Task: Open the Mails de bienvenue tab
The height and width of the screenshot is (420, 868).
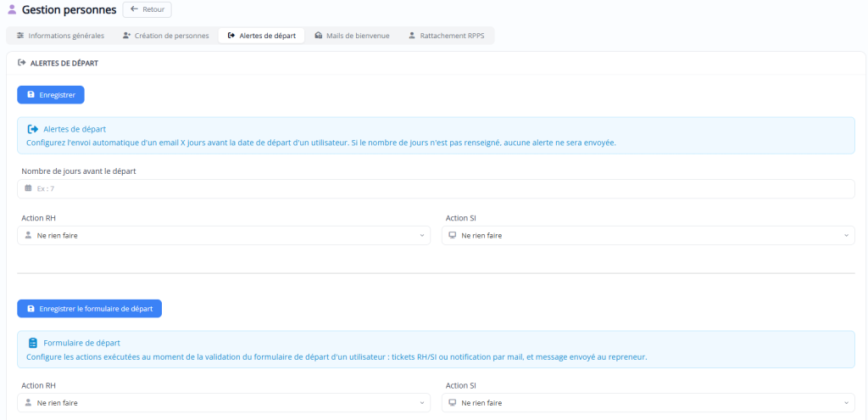Action: point(352,36)
